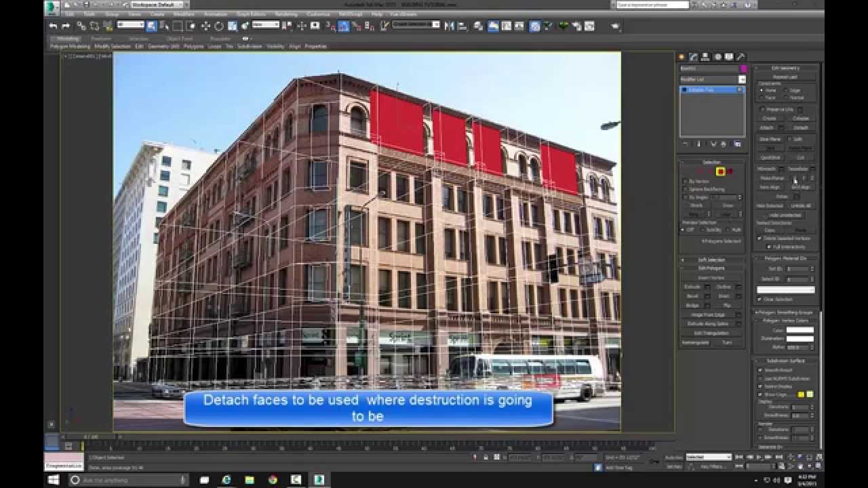The image size is (868, 488).
Task: Open Task View on taskbar
Action: 204,480
